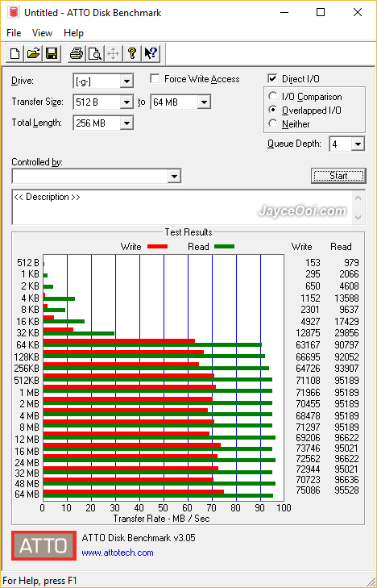Click the red Write legend swatch
The width and height of the screenshot is (377, 588).
click(158, 247)
